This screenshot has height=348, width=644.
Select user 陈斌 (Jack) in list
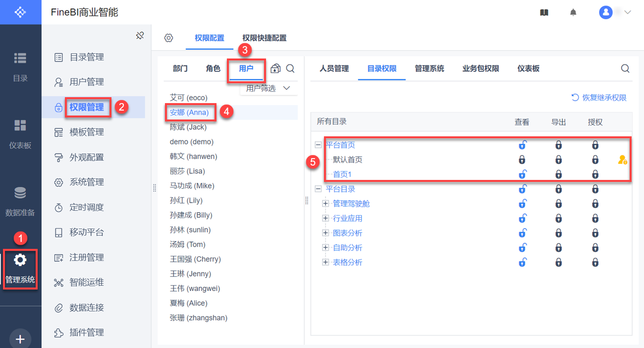click(x=188, y=127)
